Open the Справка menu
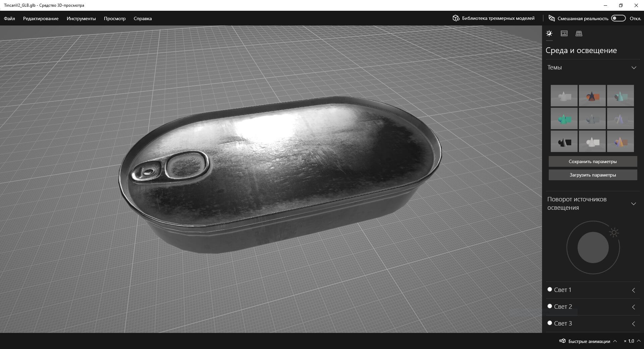 (143, 18)
